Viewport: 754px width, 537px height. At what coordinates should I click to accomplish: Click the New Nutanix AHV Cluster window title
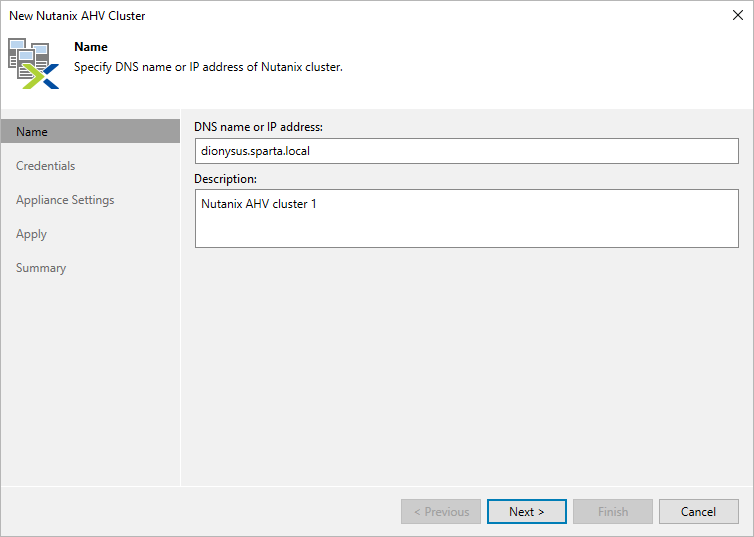tap(77, 16)
